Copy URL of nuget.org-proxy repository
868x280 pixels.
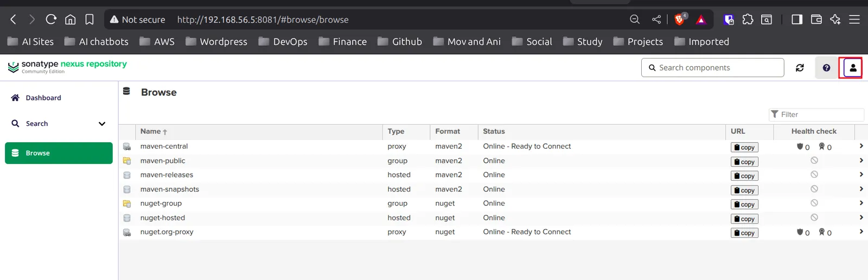pyautogui.click(x=744, y=233)
